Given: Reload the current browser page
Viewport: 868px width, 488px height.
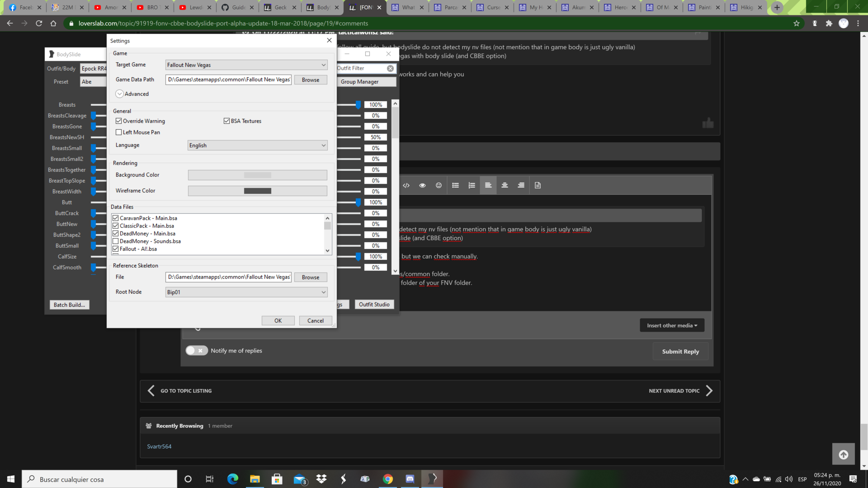Looking at the screenshot, I should tap(39, 23).
